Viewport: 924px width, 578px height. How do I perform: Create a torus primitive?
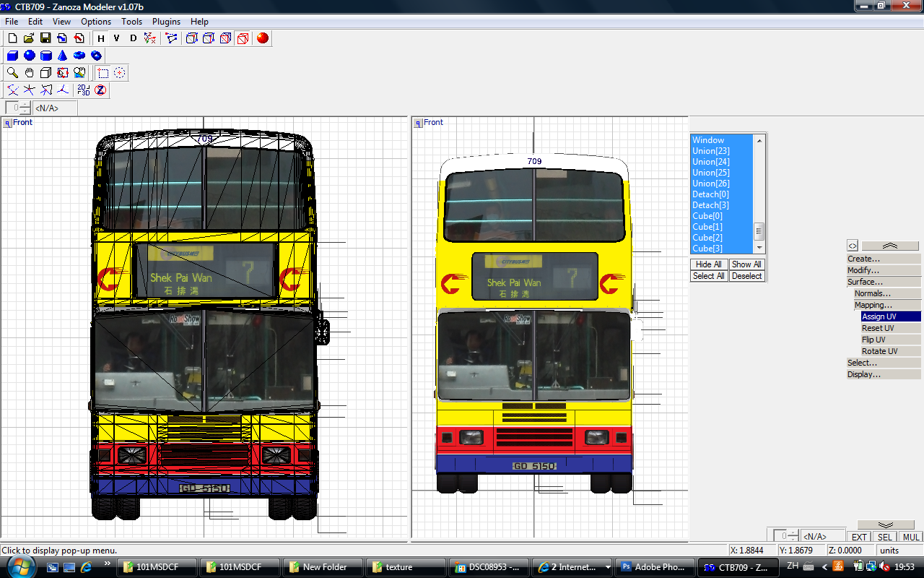pyautogui.click(x=79, y=56)
